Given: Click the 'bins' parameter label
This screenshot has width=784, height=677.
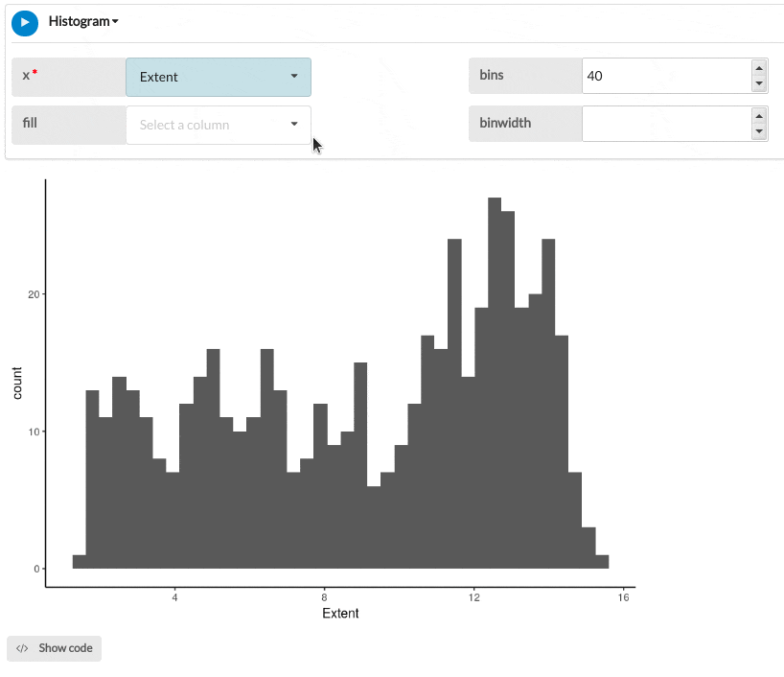Looking at the screenshot, I should (492, 75).
